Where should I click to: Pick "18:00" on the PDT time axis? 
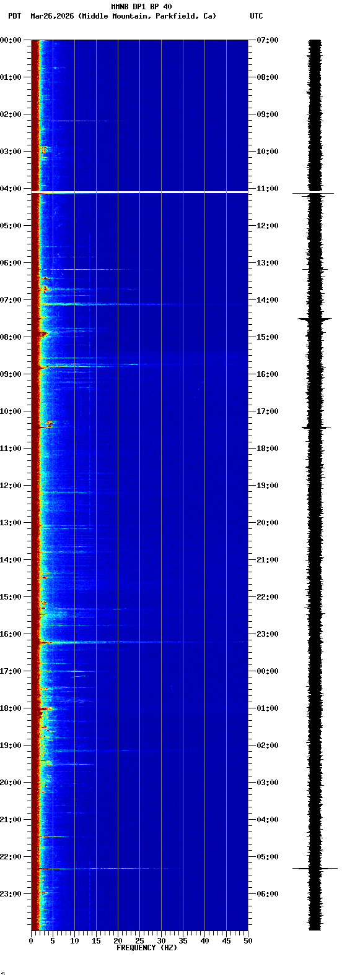11,708
